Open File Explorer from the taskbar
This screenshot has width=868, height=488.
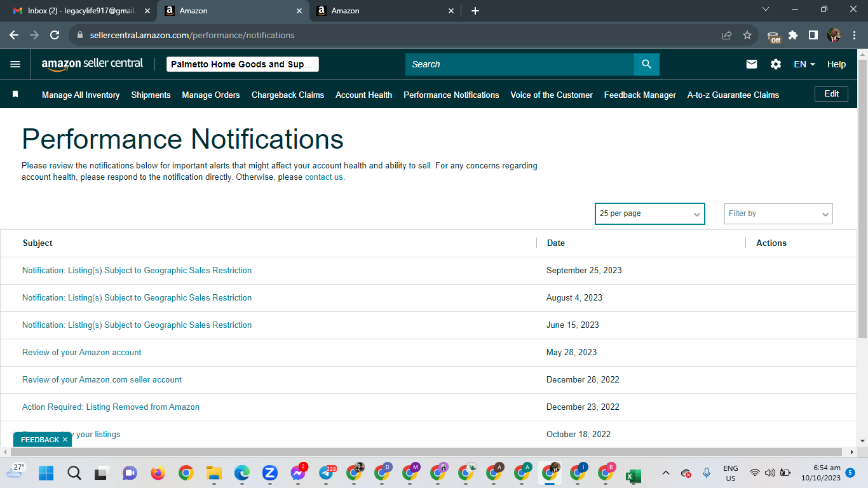click(x=214, y=473)
